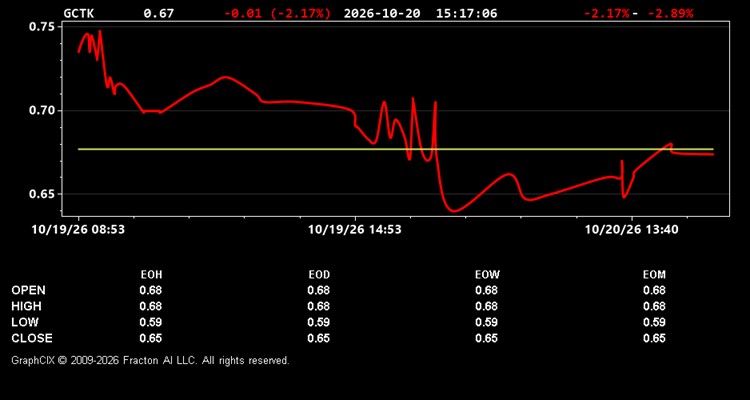Click the HIGH row label

point(26,306)
